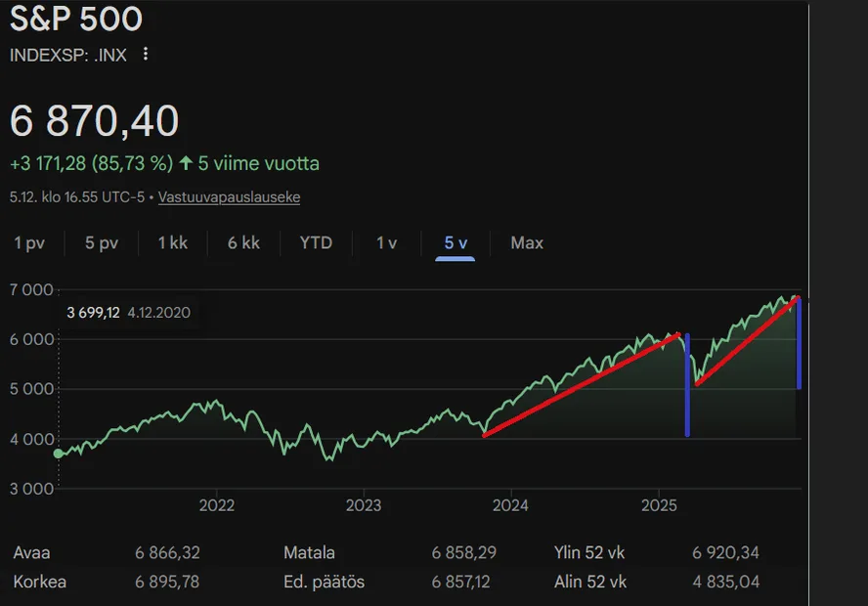Click the active 5 v range tab
The image size is (868, 606).
pos(456,243)
